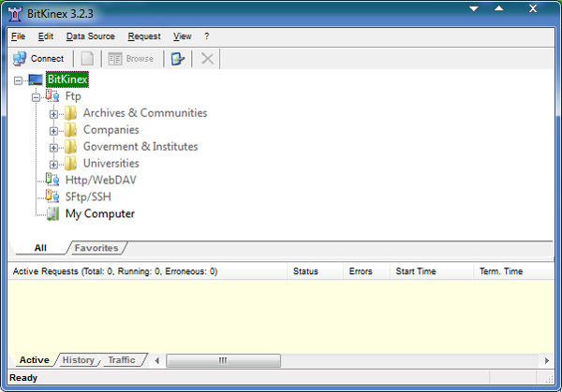Select the BitKinex tree label

click(x=67, y=80)
